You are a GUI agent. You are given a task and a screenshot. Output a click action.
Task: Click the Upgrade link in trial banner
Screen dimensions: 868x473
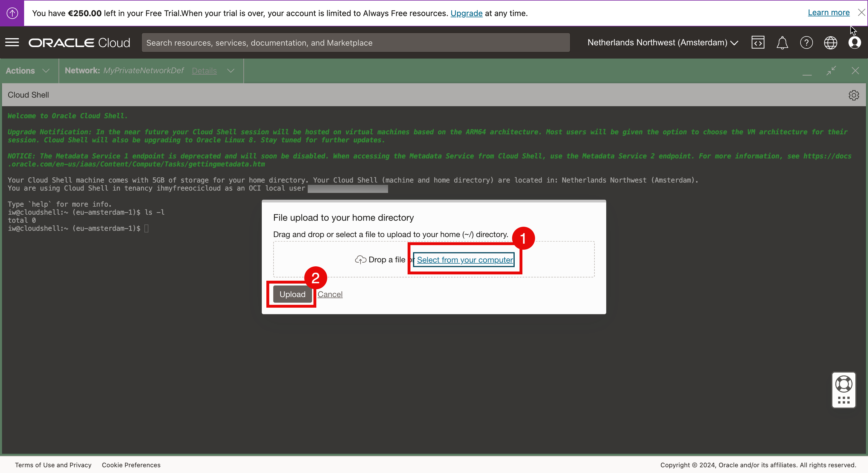click(x=466, y=13)
